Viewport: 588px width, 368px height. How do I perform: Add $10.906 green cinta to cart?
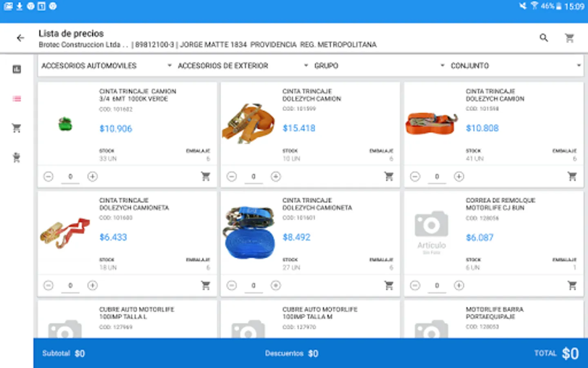click(x=205, y=176)
